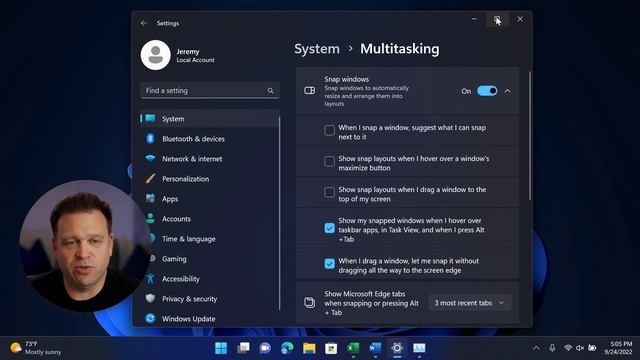Screen dimensions: 640x360
Task: Open the Apps settings page
Action: (170, 199)
